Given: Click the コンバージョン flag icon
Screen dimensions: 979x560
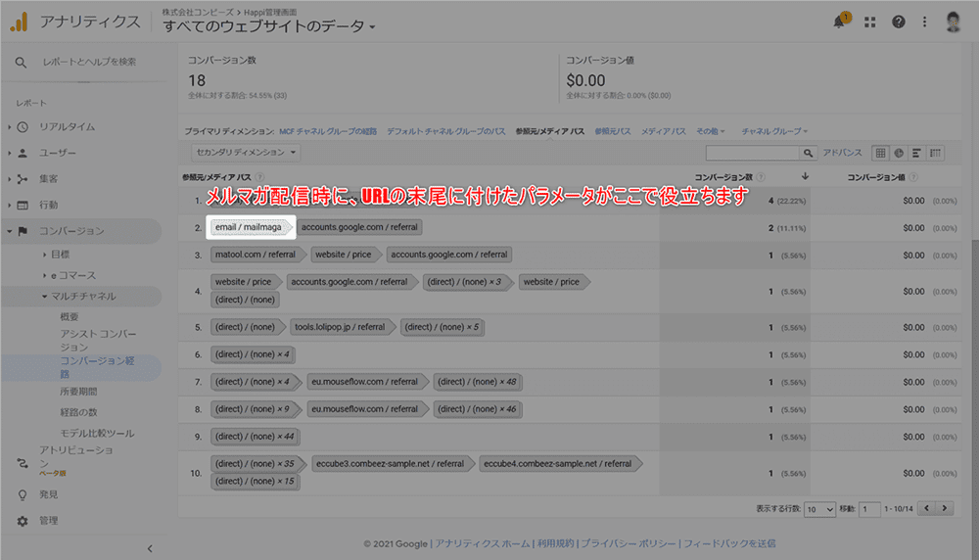Looking at the screenshot, I should tap(23, 231).
